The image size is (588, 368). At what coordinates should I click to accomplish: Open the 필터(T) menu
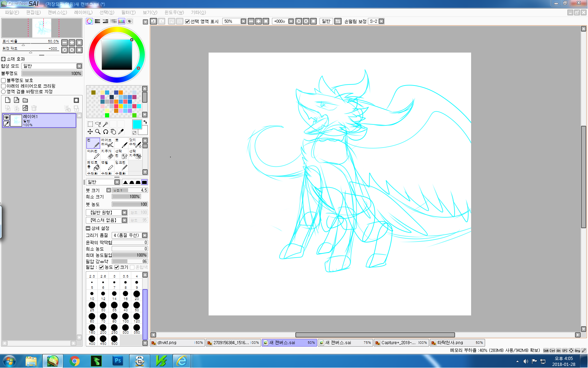tap(128, 13)
